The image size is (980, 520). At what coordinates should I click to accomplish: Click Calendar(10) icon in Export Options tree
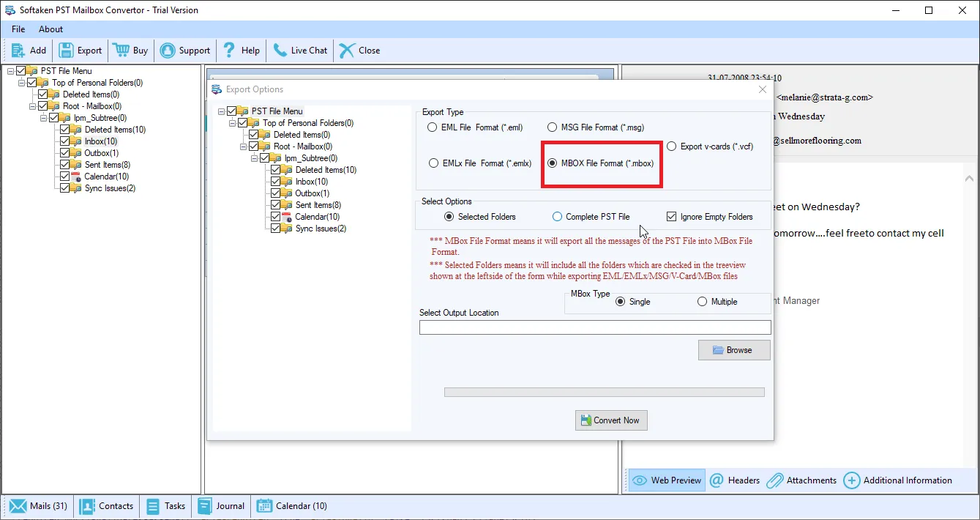tap(288, 217)
